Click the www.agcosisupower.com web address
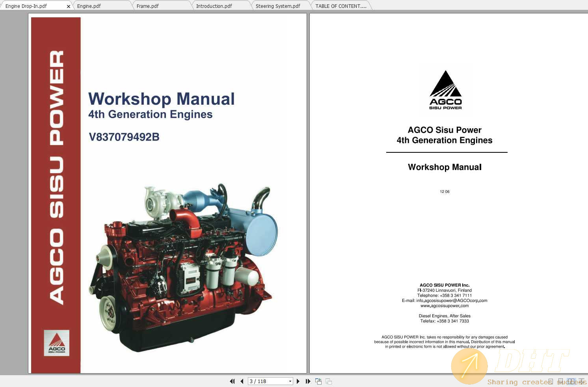 click(445, 306)
